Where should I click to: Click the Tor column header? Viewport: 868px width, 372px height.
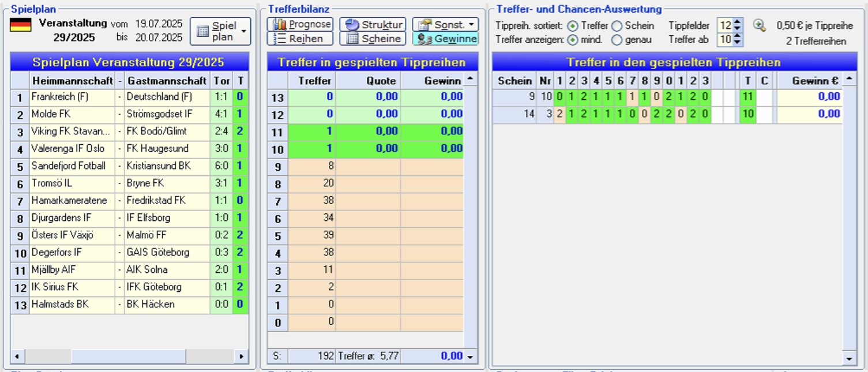(221, 80)
